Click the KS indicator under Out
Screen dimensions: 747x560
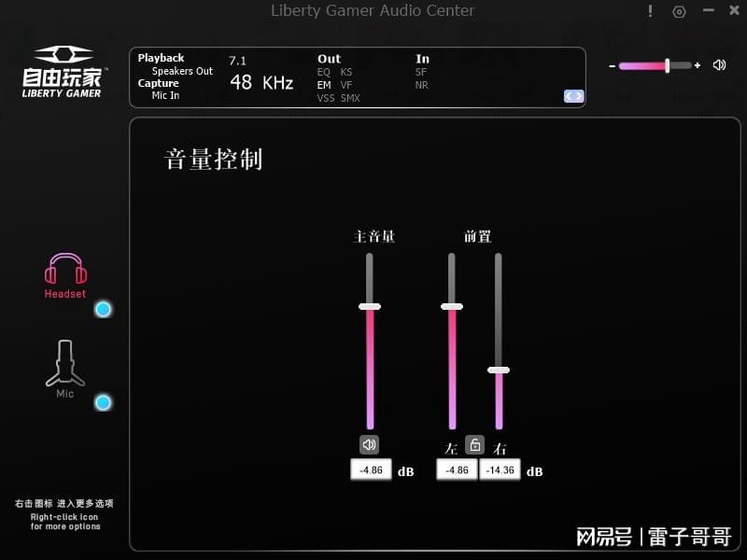(x=346, y=72)
